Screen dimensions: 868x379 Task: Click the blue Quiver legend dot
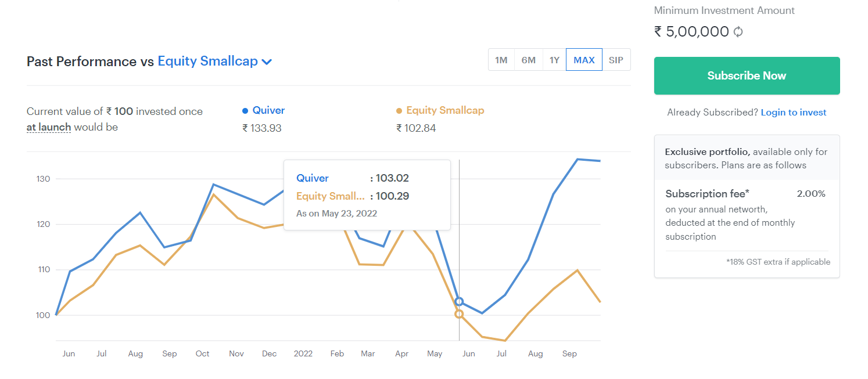[245, 111]
